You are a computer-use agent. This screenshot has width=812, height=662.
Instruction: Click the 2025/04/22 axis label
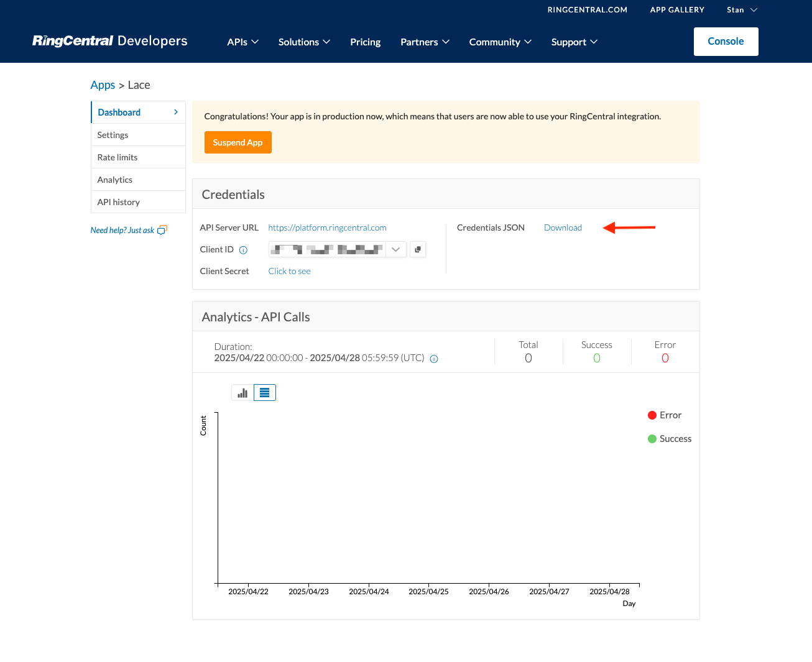tap(249, 592)
